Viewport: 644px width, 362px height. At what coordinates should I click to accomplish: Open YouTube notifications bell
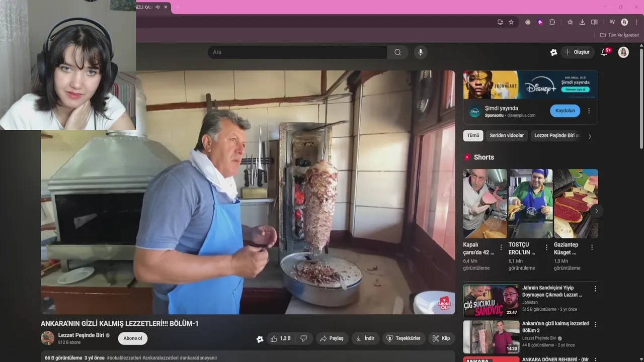pos(605,52)
